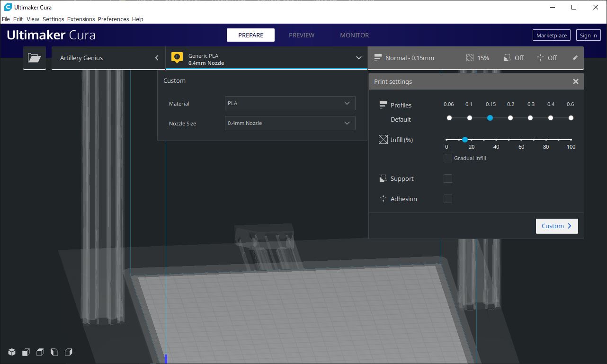The width and height of the screenshot is (607, 364).
Task: Open the Marketplace button
Action: (551, 36)
